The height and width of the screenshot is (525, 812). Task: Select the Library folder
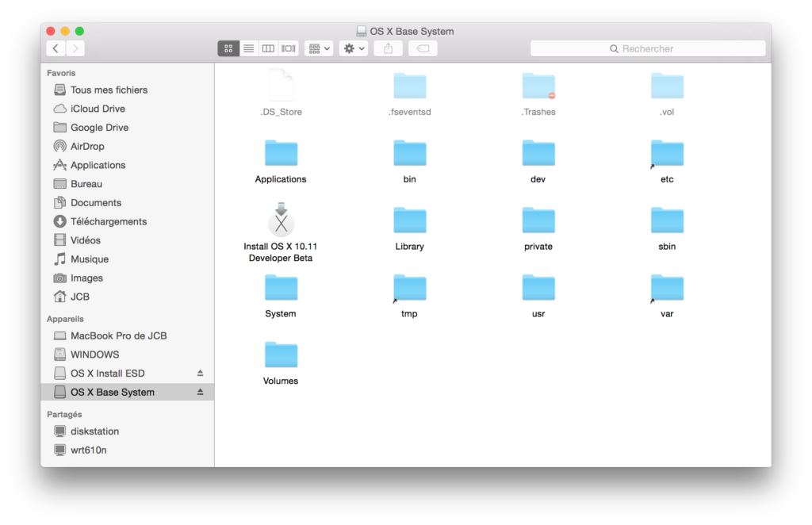[410, 220]
